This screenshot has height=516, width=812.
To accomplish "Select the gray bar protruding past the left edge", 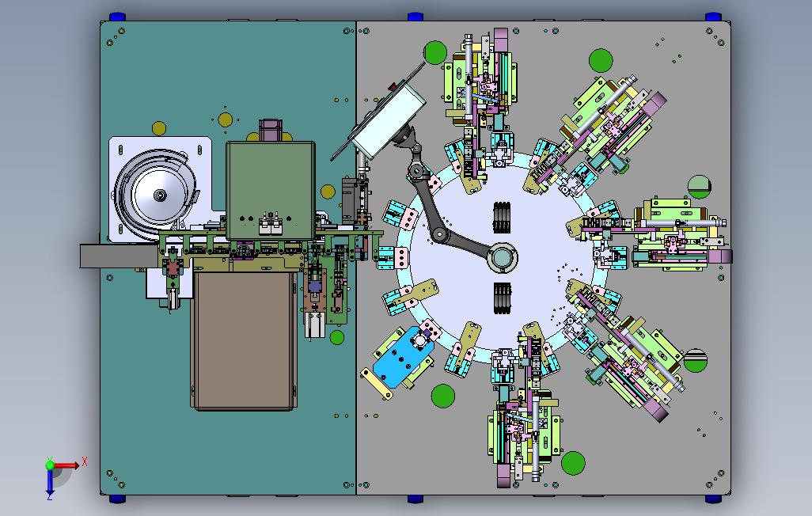I will 119,256.
